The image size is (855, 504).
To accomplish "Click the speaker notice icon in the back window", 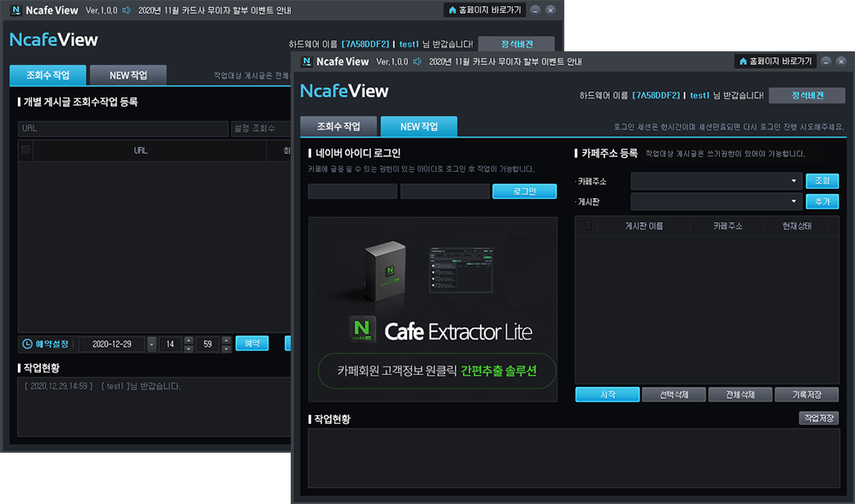I will (x=127, y=10).
